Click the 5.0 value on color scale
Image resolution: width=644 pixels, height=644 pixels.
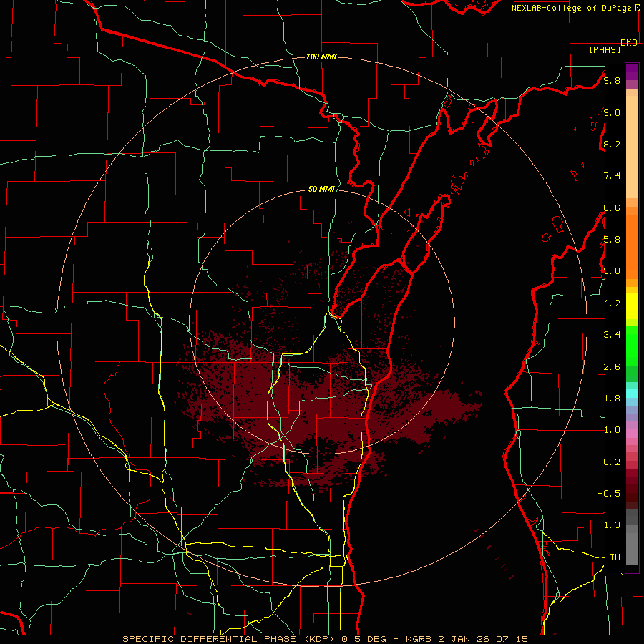coord(612,271)
